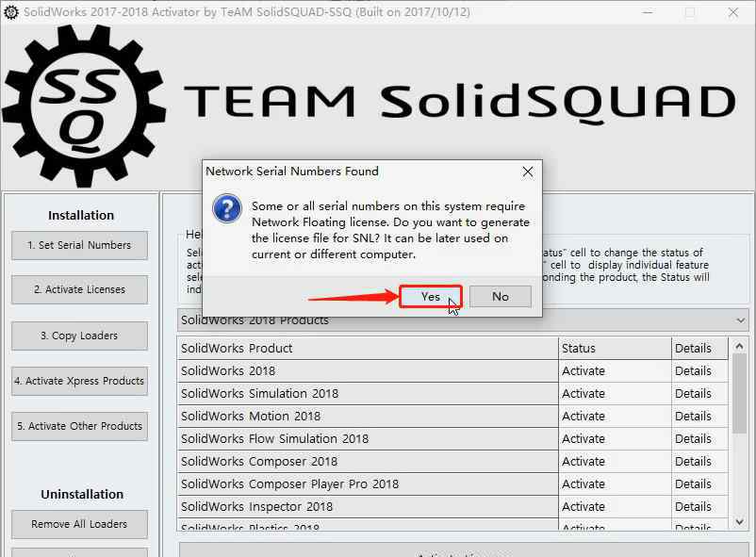Toggle Status for SolidWorks Composer 2018

(x=615, y=462)
